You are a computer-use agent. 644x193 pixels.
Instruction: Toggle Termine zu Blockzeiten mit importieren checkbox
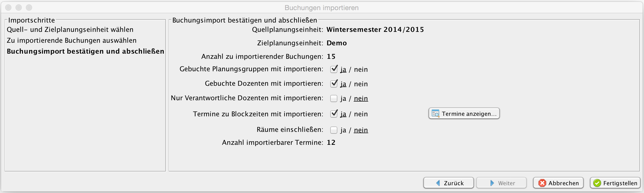tap(334, 114)
